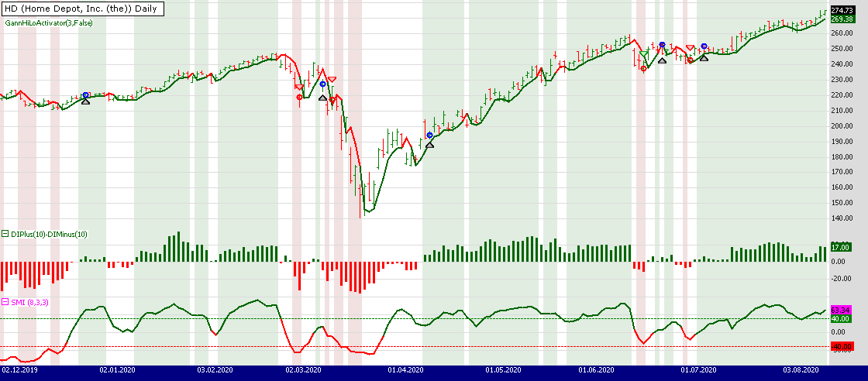Select the 02.12.2019 date on time axis
The image size is (868, 381).
point(19,371)
